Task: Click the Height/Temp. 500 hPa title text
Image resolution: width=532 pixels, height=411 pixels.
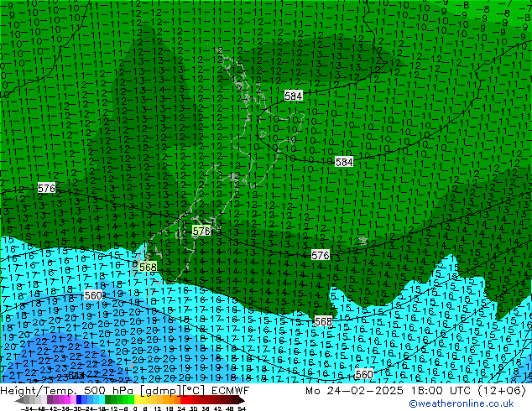Action: tap(71, 390)
